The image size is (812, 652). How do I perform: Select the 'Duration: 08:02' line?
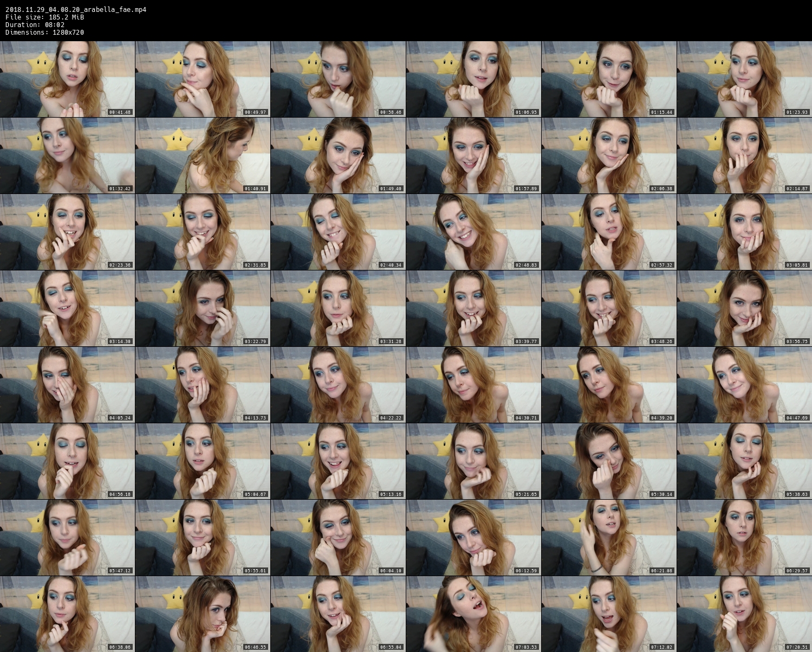[x=35, y=24]
